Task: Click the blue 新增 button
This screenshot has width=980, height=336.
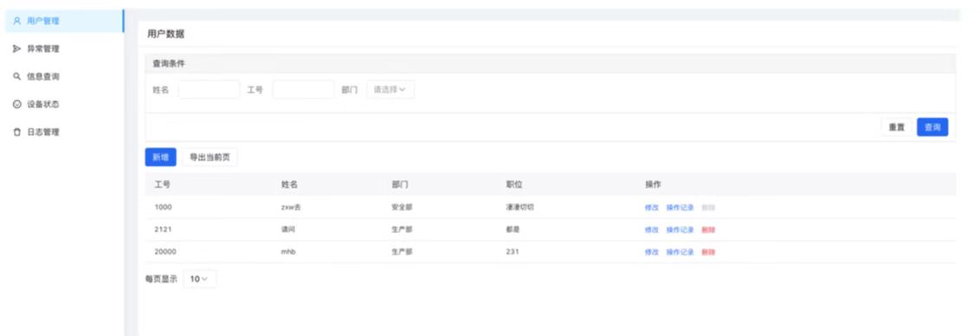Action: [x=161, y=158]
